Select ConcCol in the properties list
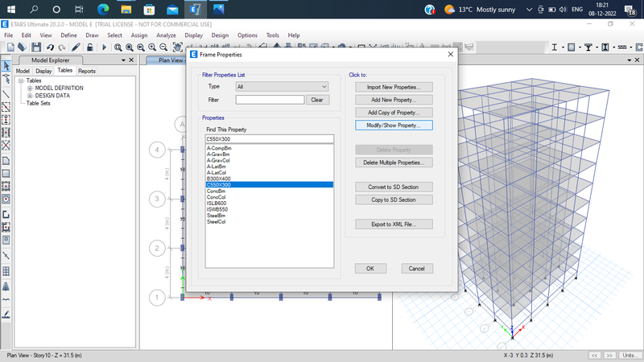The height and width of the screenshot is (362, 644). pyautogui.click(x=270, y=197)
